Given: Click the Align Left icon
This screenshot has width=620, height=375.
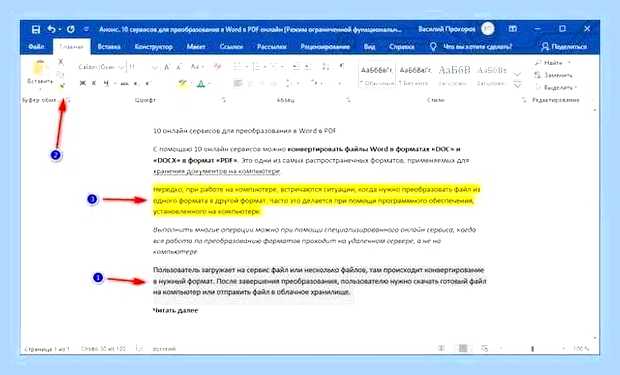Looking at the screenshot, I should pos(238,83).
